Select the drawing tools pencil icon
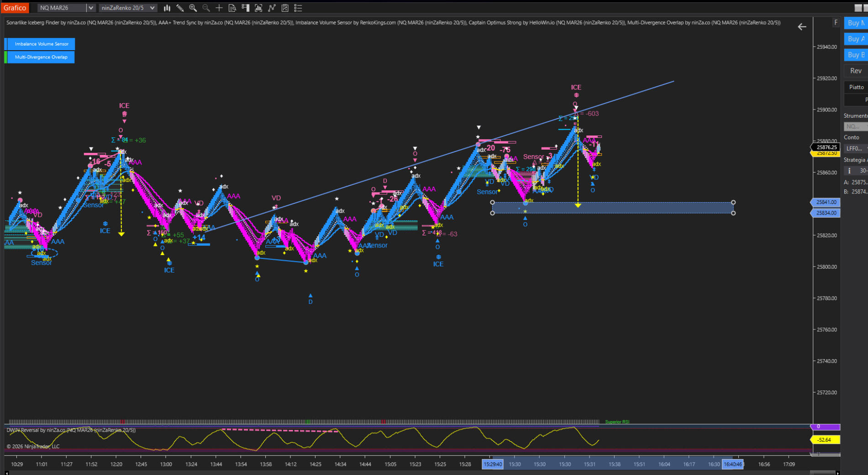Viewport: 868px width, 475px height. [x=180, y=8]
